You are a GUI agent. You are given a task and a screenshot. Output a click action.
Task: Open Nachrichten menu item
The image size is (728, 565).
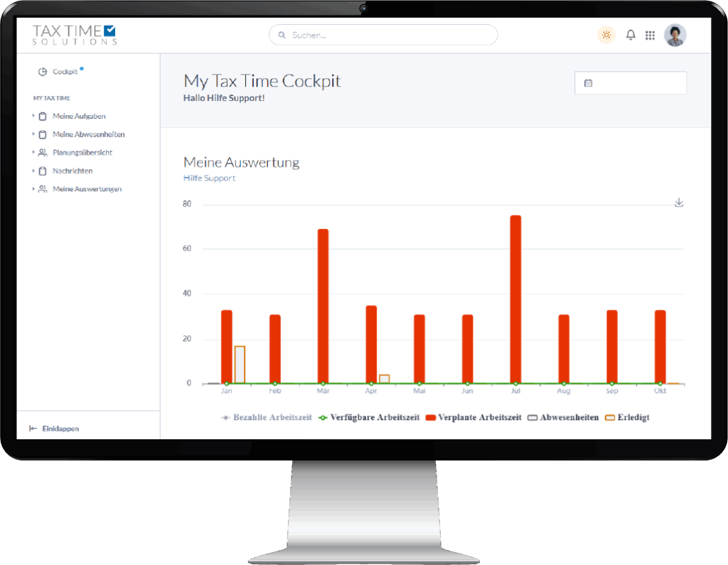tap(72, 171)
